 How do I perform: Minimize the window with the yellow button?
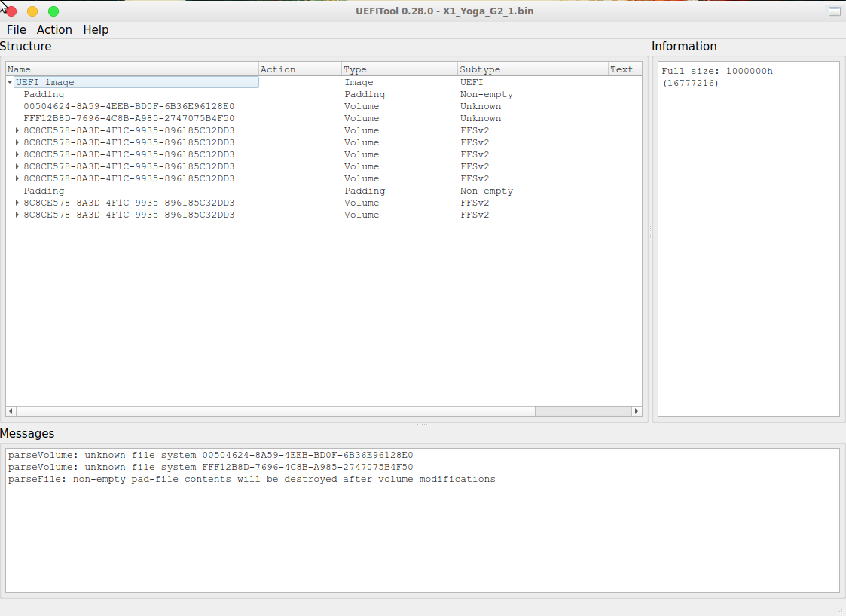32,11
